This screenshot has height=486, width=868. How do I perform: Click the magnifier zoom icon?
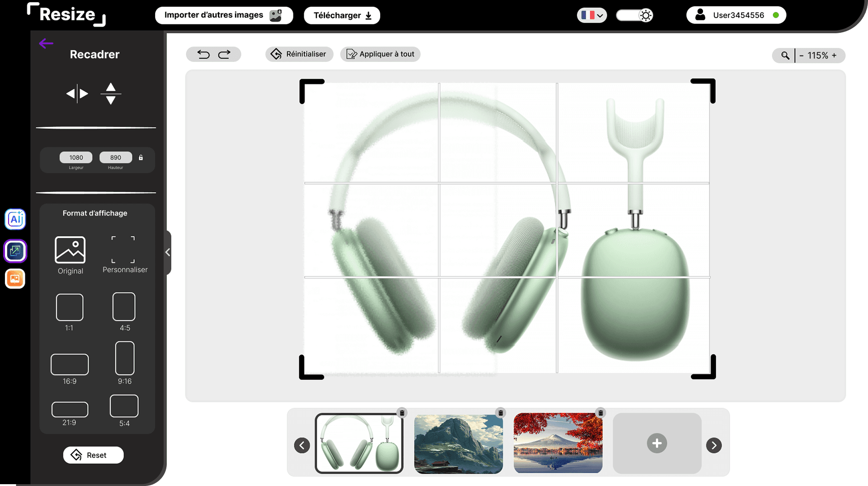pos(785,56)
